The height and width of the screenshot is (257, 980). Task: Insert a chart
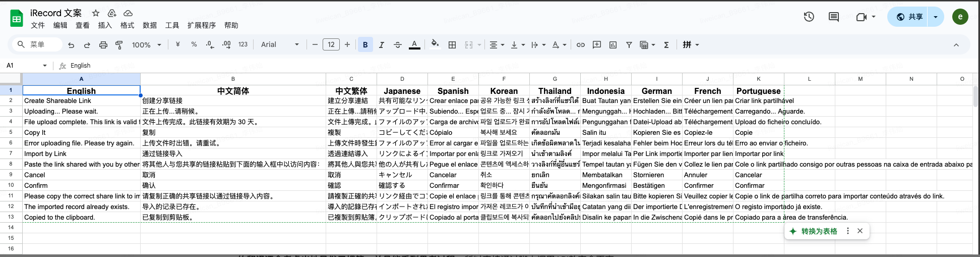(x=613, y=45)
